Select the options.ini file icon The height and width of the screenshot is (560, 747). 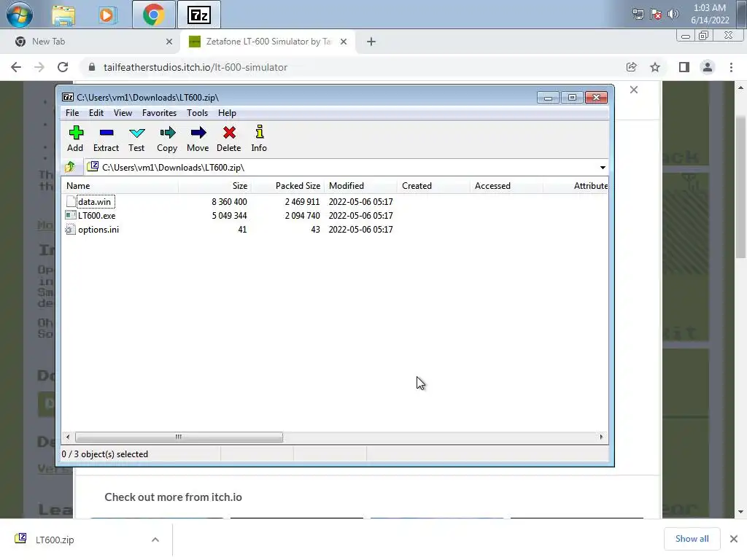coord(71,230)
